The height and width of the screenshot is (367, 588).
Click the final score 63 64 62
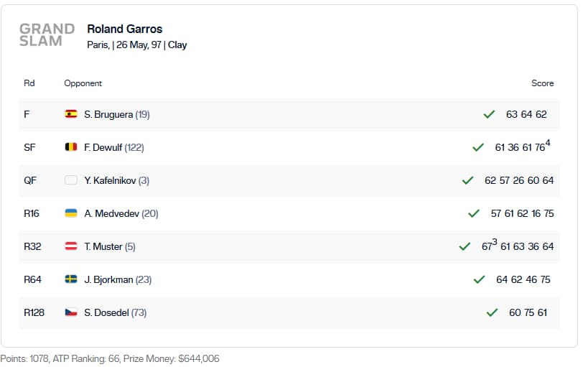526,114
